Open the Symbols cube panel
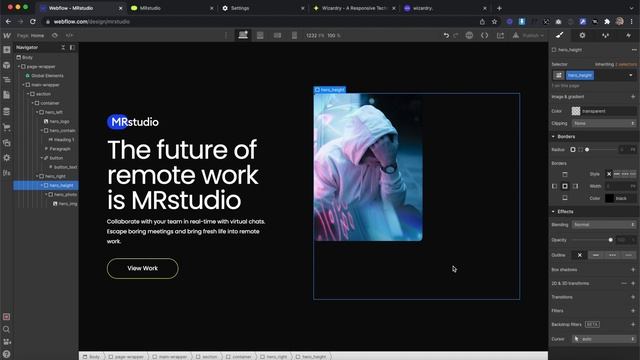This screenshot has width=640, height=360. pos(7,65)
